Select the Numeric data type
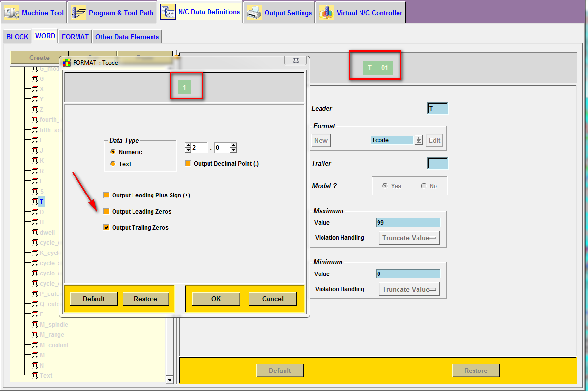The width and height of the screenshot is (588, 391). tap(113, 152)
